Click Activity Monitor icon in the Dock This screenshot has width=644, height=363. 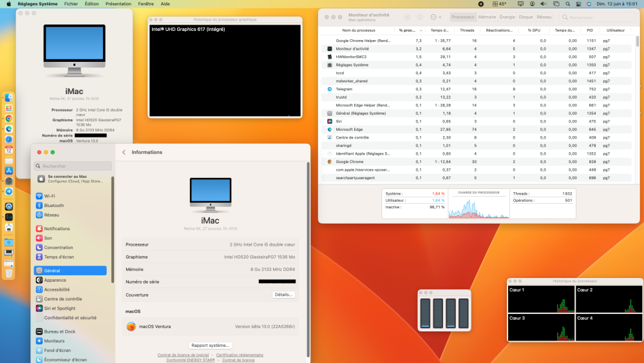(8, 217)
